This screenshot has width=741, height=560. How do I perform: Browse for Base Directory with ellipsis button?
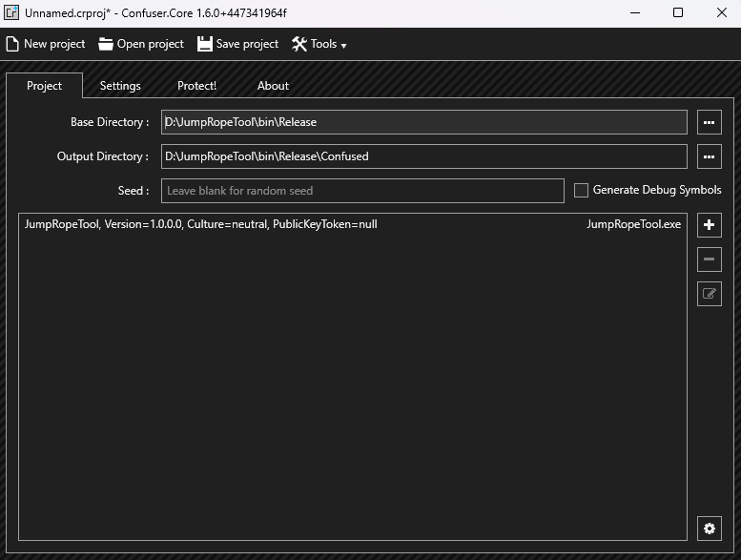point(709,122)
